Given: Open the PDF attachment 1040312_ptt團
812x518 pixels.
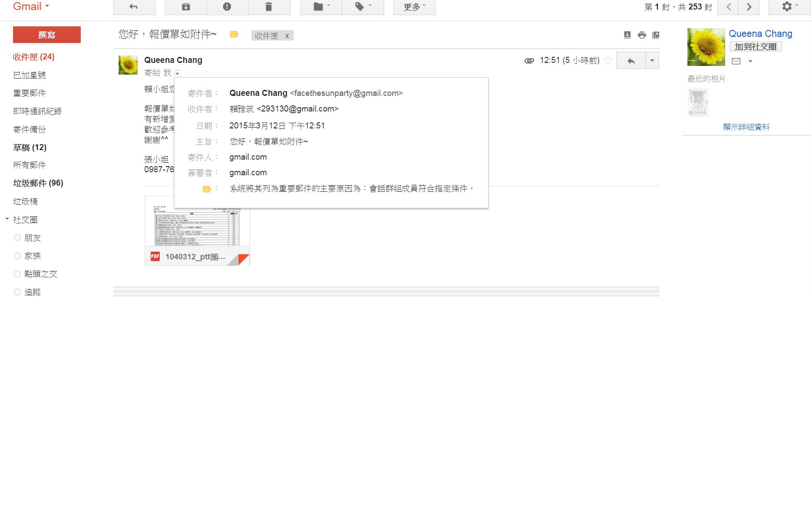Looking at the screenshot, I should tap(197, 231).
